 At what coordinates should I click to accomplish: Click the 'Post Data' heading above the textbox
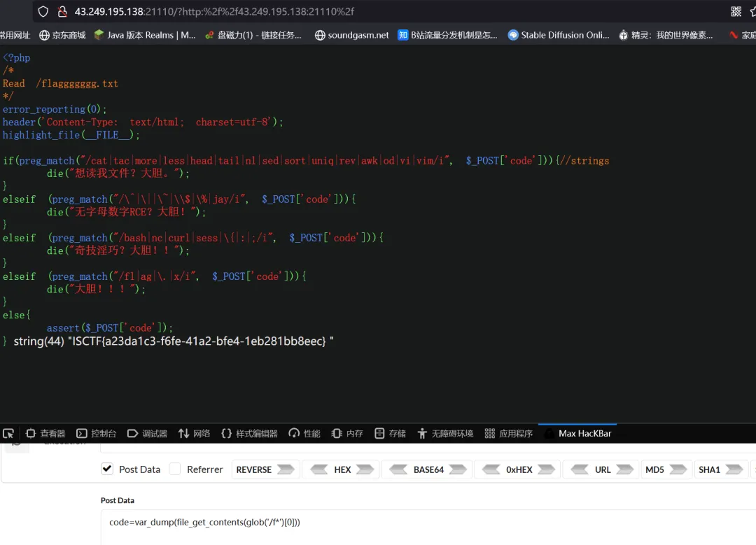click(x=117, y=500)
